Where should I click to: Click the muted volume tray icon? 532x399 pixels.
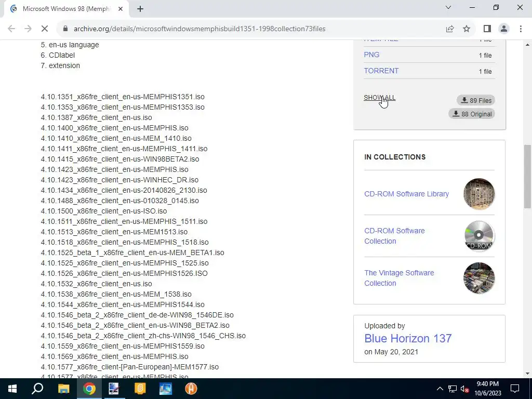[x=465, y=389]
